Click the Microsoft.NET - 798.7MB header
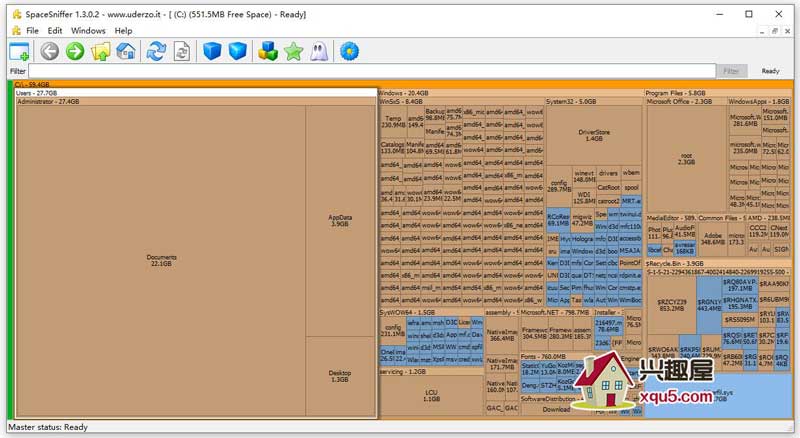Viewport: 800px width, 438px height. pyautogui.click(x=555, y=312)
